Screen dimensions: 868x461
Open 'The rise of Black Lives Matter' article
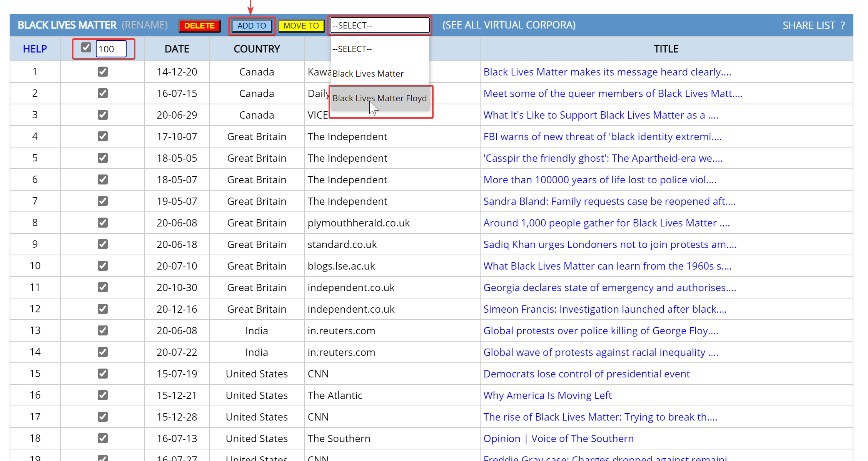[x=600, y=417]
